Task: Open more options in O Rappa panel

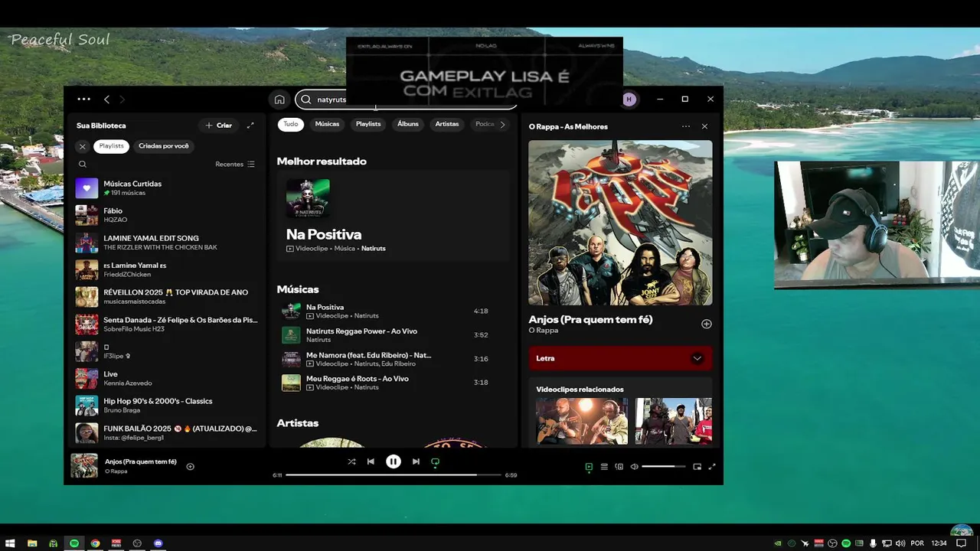Action: pos(685,126)
